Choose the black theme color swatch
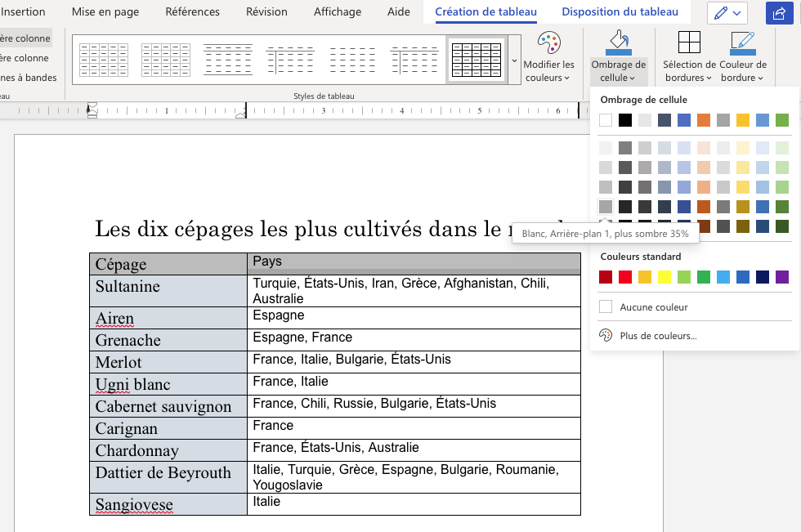Image resolution: width=801 pixels, height=532 pixels. click(624, 120)
